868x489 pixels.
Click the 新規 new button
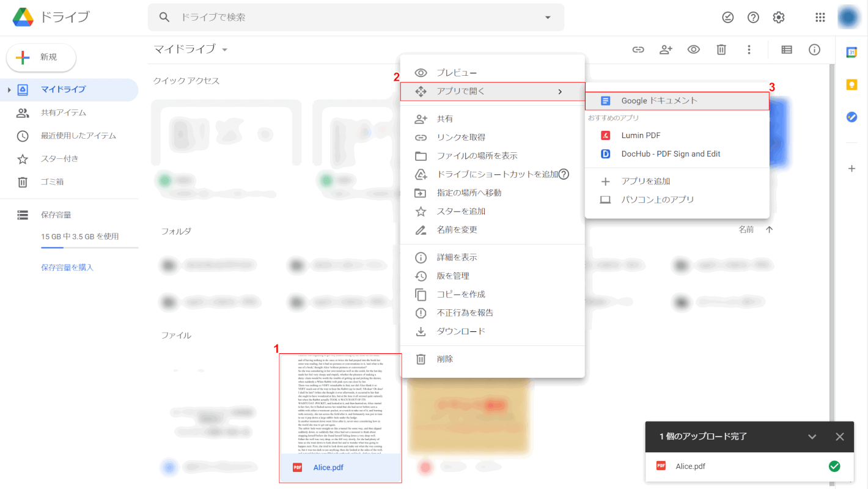pyautogui.click(x=41, y=57)
